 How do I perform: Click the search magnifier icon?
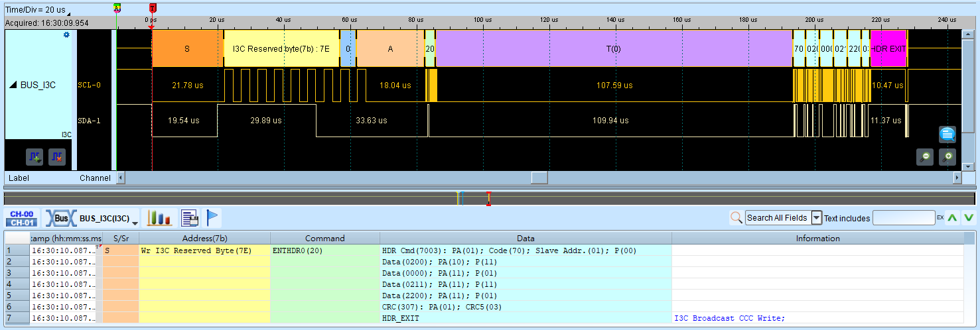tap(736, 217)
